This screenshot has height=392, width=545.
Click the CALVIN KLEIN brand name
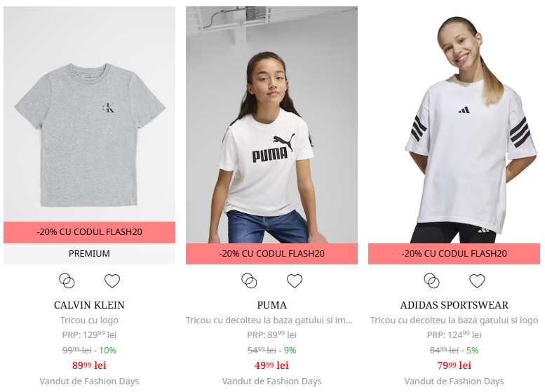[89, 305]
